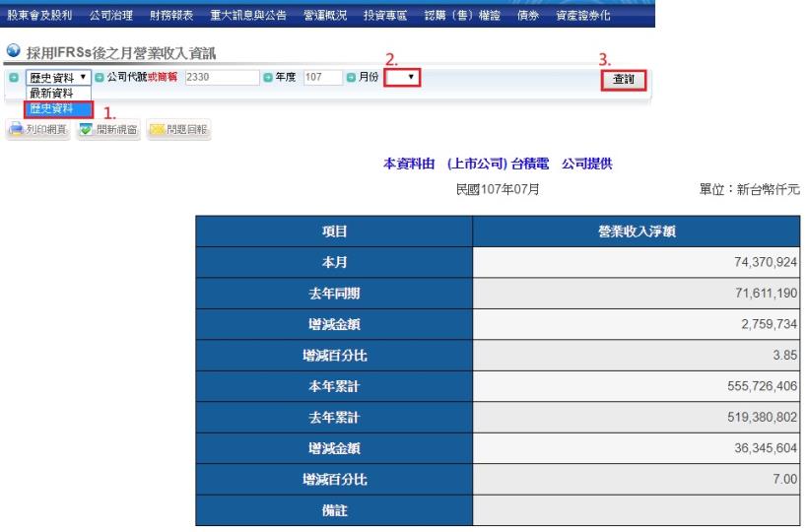Screen dimensions: 808x532
Task: Click the green arrow icon before 年度
Action: (x=268, y=77)
